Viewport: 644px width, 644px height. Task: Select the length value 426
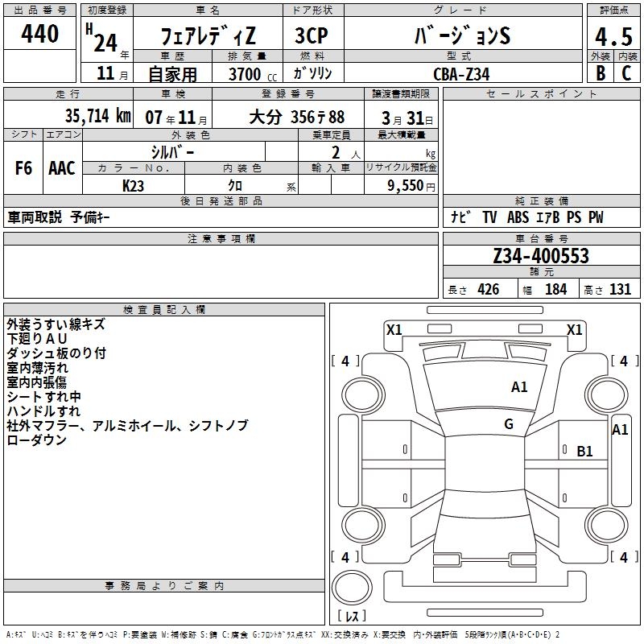pos(489,290)
